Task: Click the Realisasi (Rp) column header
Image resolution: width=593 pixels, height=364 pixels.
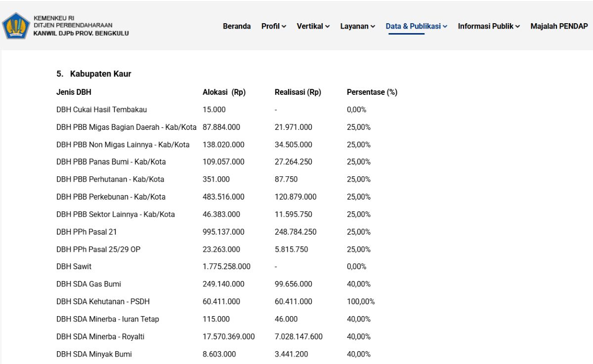Action: click(x=298, y=92)
